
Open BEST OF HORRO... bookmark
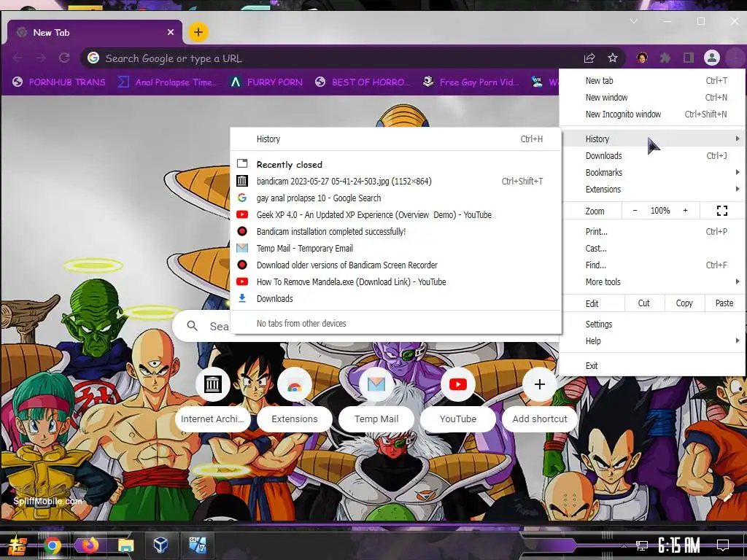[x=363, y=82]
